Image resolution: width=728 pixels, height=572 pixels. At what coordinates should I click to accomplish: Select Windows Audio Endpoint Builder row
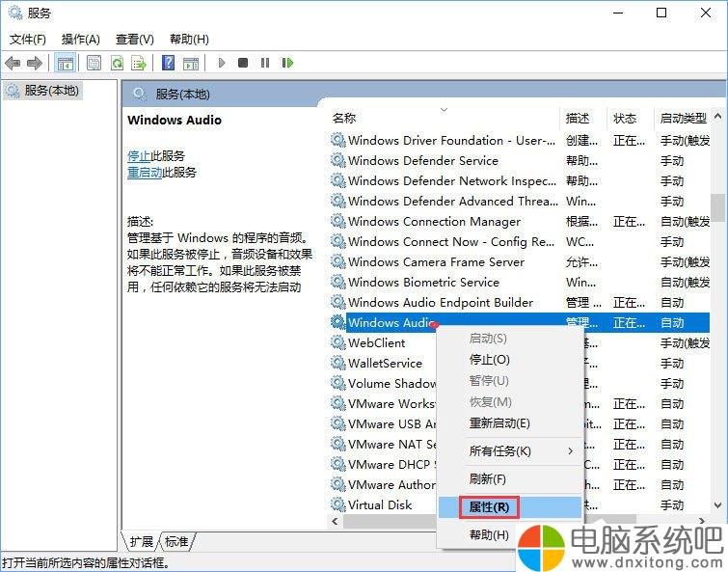(520, 302)
